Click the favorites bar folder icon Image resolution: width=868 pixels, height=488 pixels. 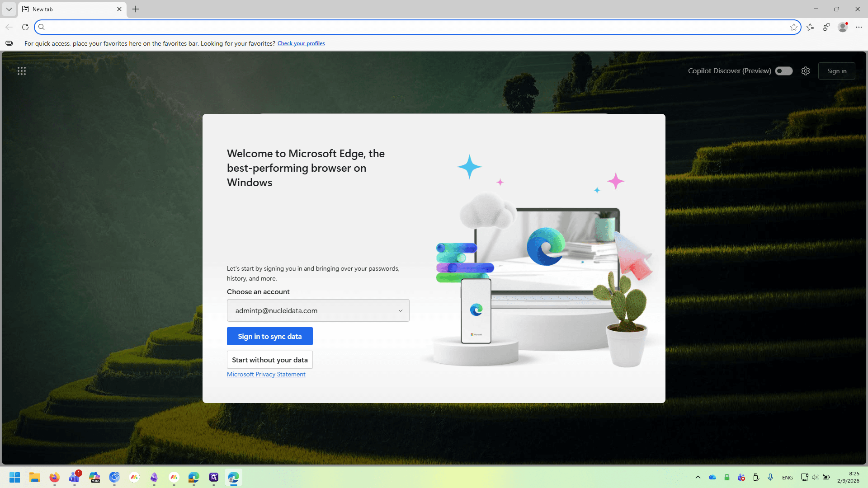[x=9, y=43]
